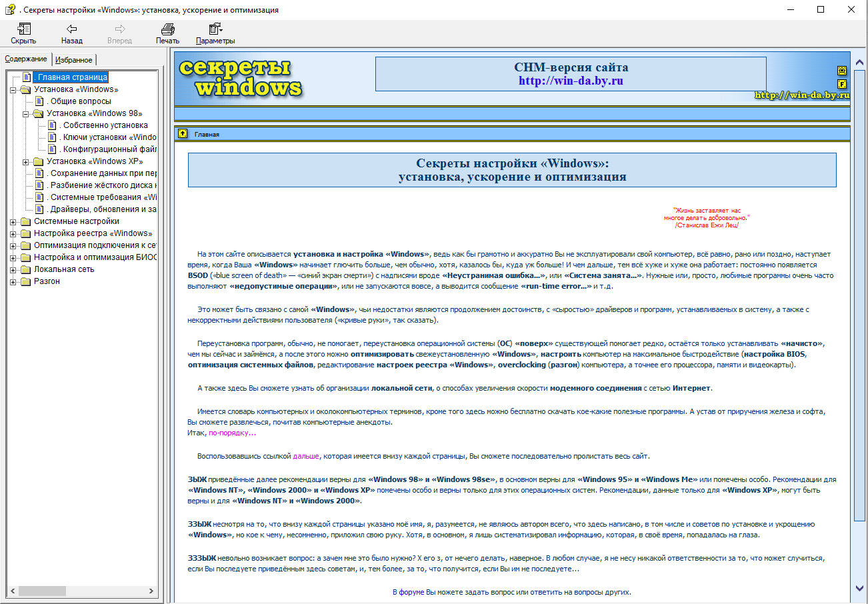Click the page icon beside Собственно установка
868x604 pixels.
52,125
